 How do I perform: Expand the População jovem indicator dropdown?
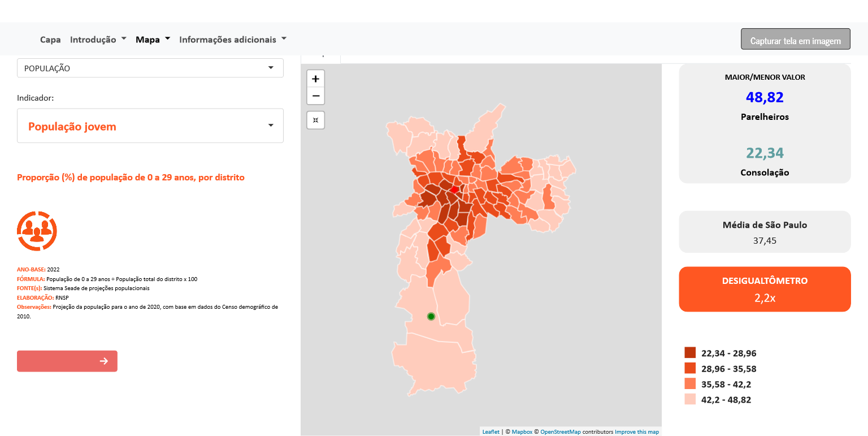click(150, 126)
